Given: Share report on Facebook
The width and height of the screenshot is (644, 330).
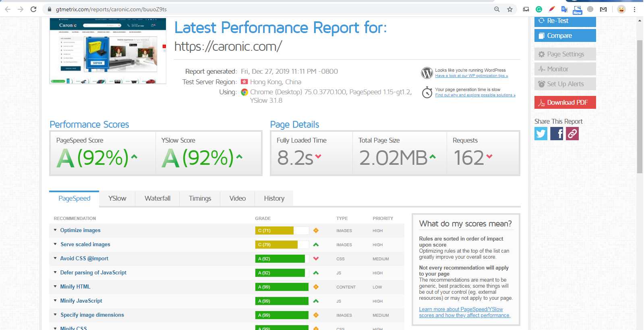Looking at the screenshot, I should tap(557, 133).
